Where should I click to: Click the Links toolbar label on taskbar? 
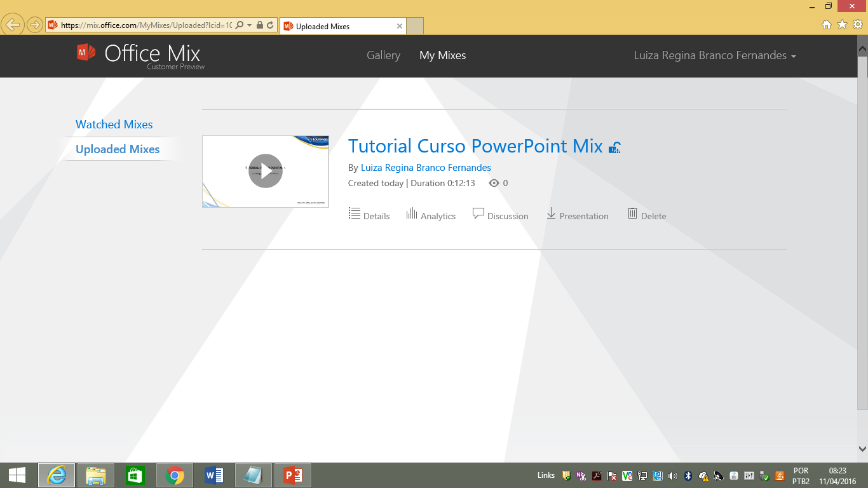click(x=546, y=475)
